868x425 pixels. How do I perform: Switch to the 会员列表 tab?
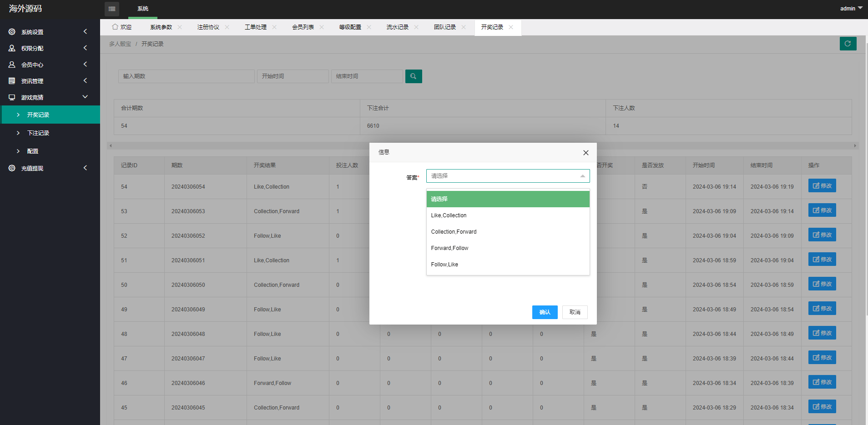[303, 27]
